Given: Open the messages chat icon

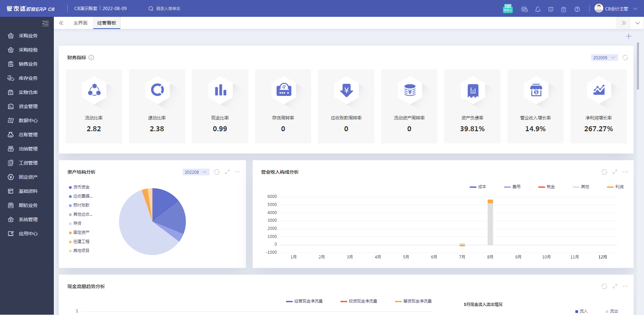Looking at the screenshot, I should tap(551, 9).
